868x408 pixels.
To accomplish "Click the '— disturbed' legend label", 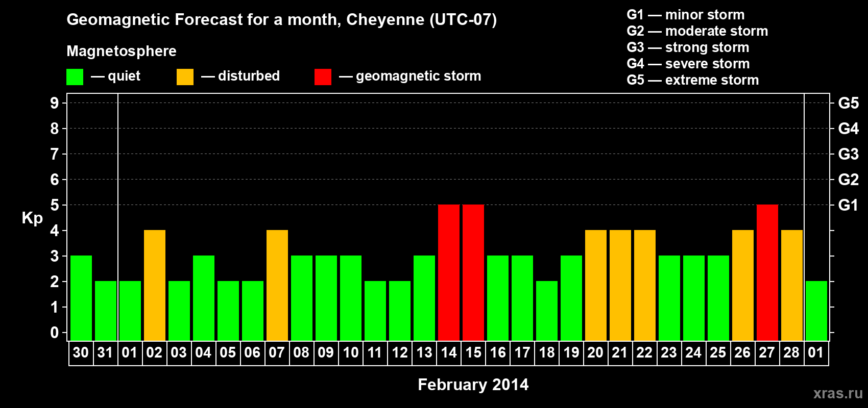I will [x=240, y=76].
